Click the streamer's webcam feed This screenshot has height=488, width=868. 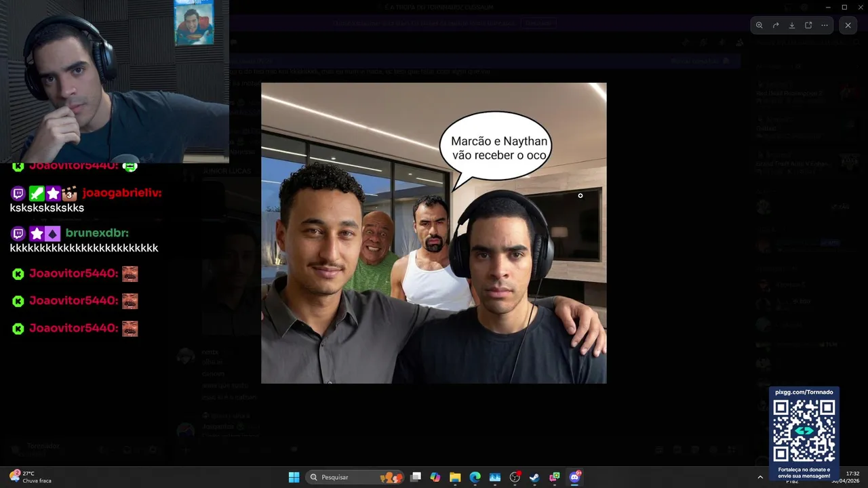click(x=114, y=81)
